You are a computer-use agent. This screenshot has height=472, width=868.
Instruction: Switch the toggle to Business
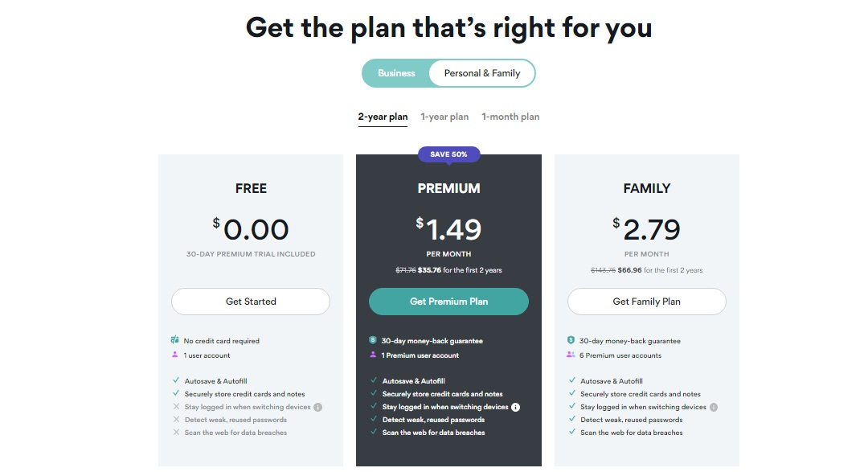pos(396,73)
